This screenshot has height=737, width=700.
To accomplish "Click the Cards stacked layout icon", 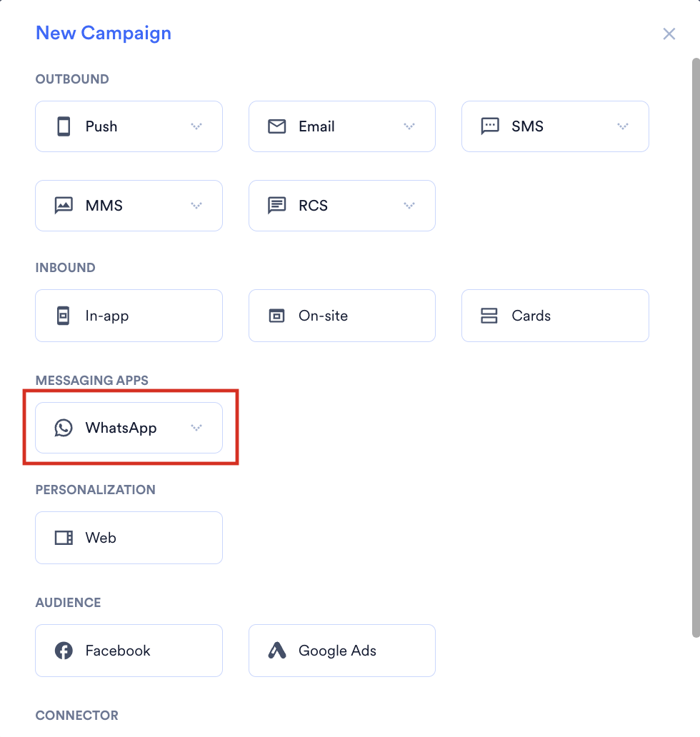I will click(x=489, y=316).
